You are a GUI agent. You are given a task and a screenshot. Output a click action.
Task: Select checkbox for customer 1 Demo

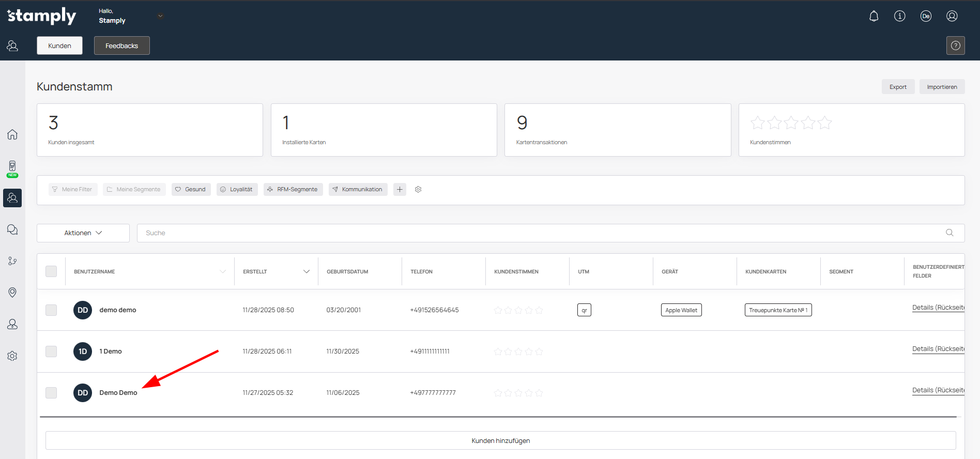51,351
